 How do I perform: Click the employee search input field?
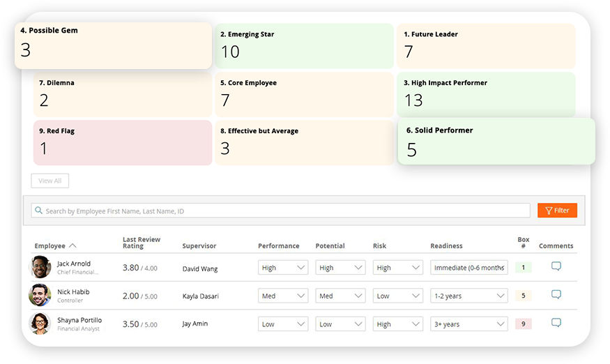pos(280,211)
